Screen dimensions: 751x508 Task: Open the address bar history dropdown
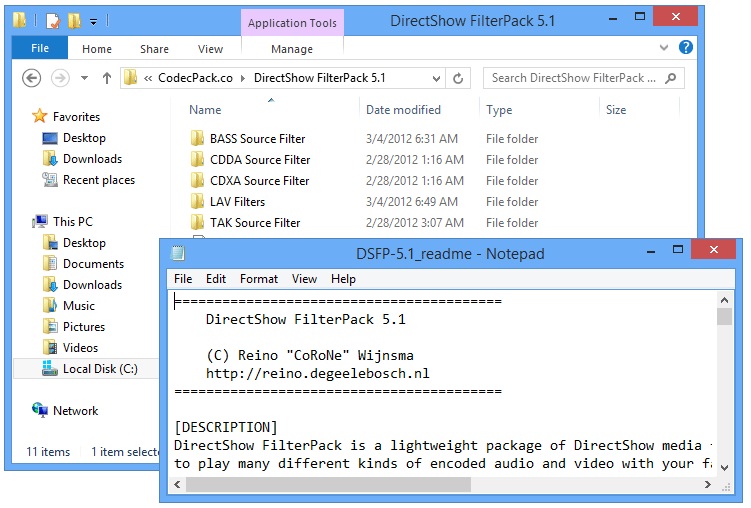(x=435, y=78)
